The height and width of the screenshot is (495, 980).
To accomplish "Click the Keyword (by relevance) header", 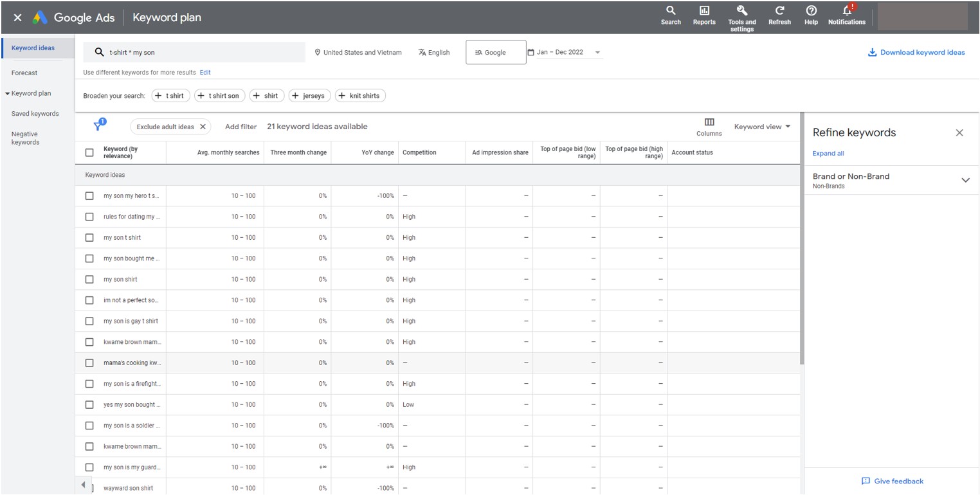I will click(x=120, y=152).
